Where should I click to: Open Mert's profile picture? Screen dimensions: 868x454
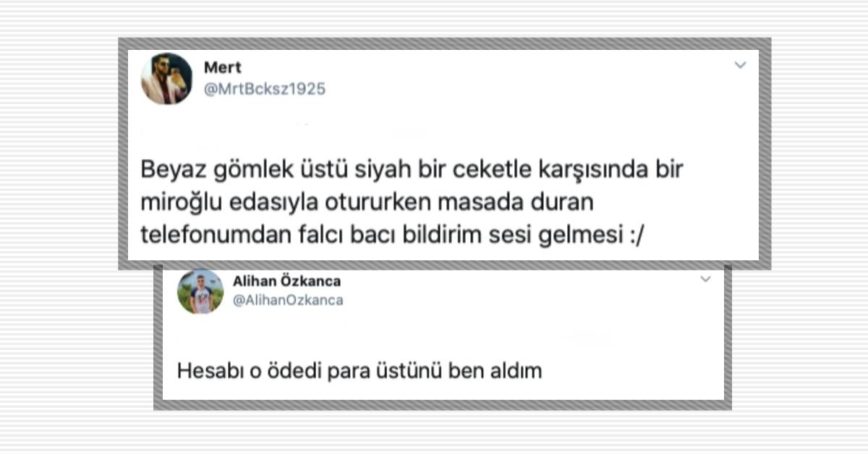click(x=166, y=78)
